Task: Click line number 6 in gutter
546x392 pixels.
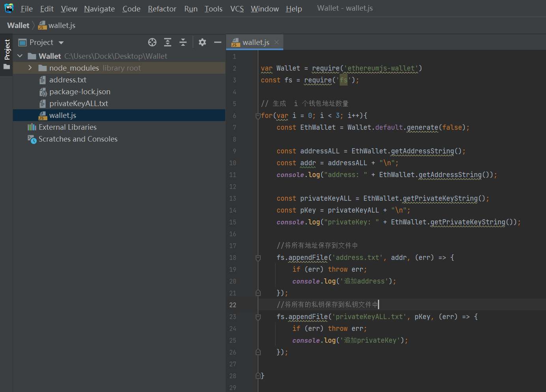Action: 234,116
